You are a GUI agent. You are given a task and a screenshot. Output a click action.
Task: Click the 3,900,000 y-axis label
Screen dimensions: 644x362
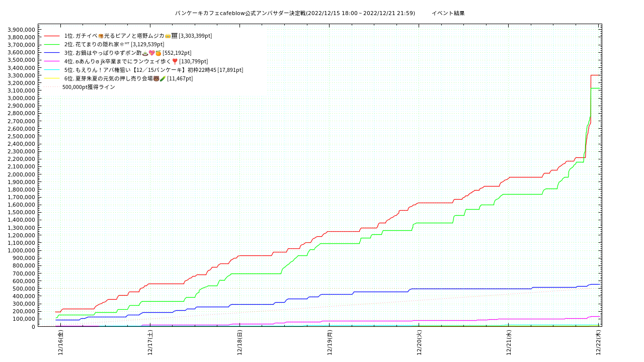[x=21, y=30]
